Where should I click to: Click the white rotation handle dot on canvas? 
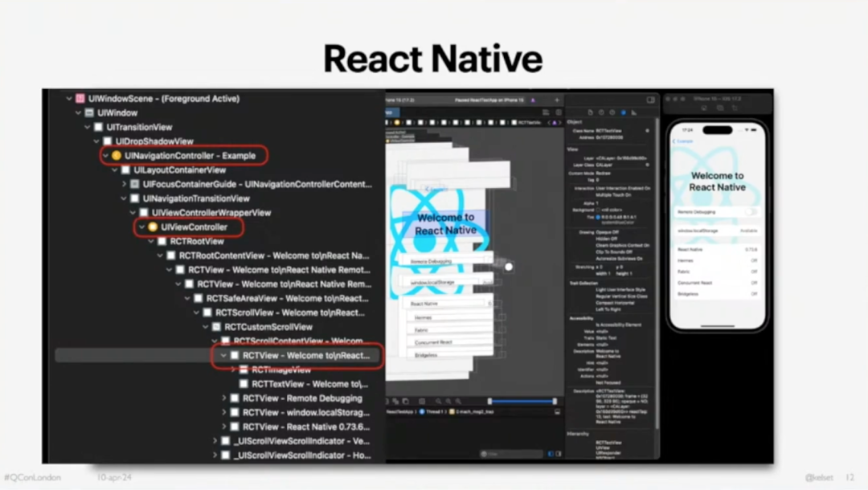click(x=509, y=267)
